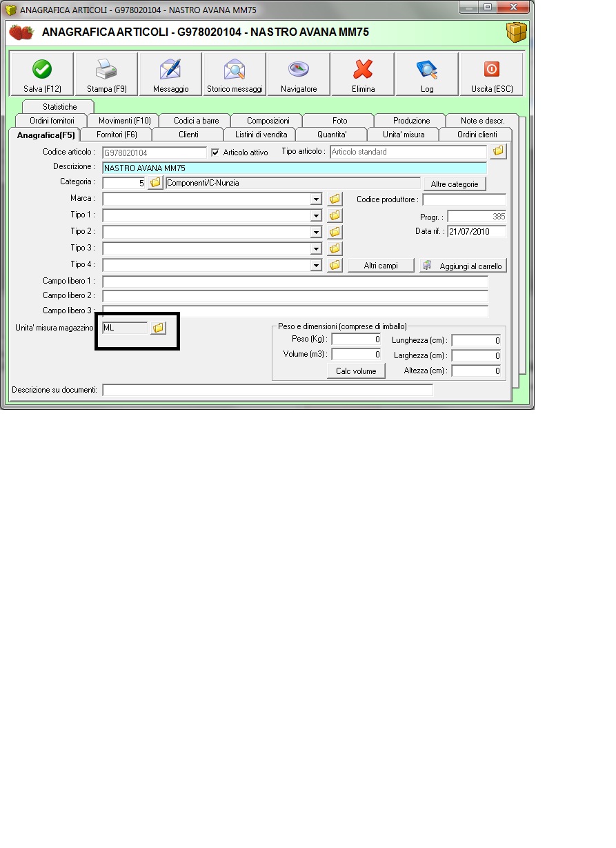The height and width of the screenshot is (848, 616).
Task: Click folder icon for Unita' misura magazzino
Action: coord(158,328)
